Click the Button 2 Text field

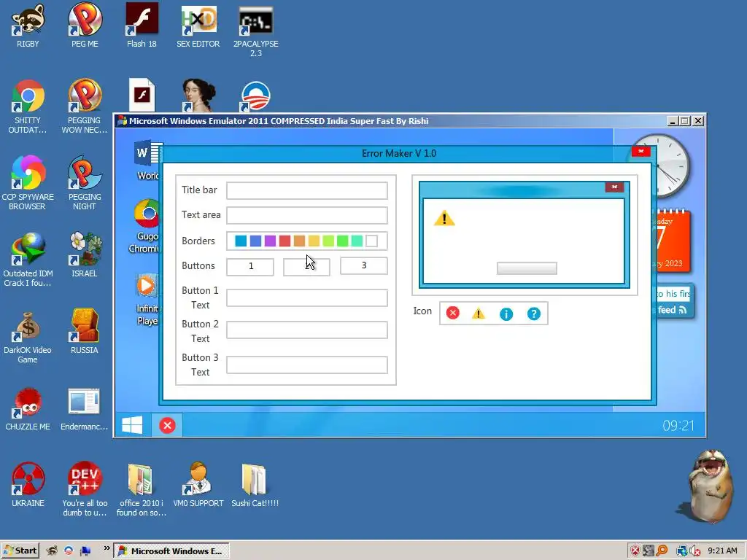click(307, 330)
